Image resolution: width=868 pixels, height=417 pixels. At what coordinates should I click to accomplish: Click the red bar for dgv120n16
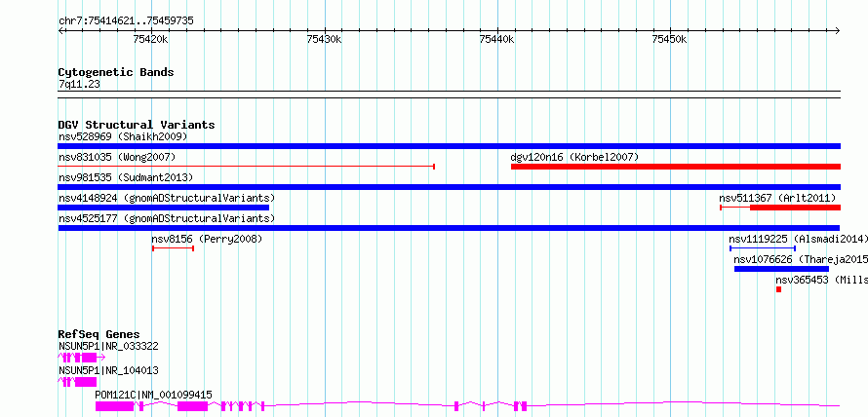coord(676,167)
